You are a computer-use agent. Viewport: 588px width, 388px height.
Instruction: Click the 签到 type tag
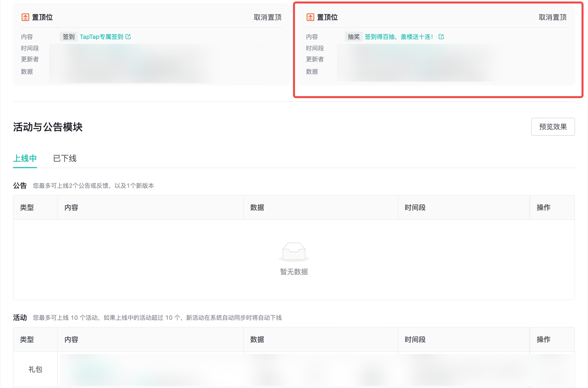point(69,37)
